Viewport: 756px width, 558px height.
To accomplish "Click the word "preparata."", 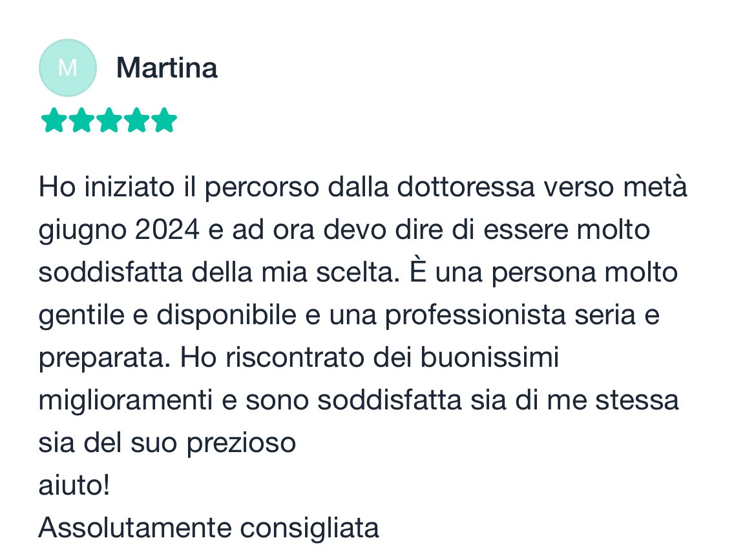I will (x=103, y=358).
